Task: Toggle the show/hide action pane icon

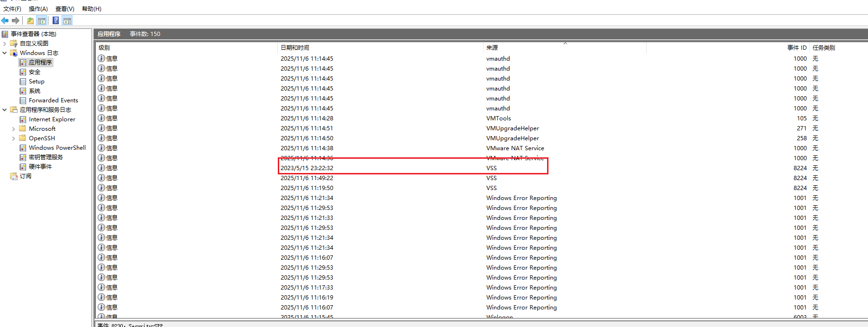Action: [67, 20]
